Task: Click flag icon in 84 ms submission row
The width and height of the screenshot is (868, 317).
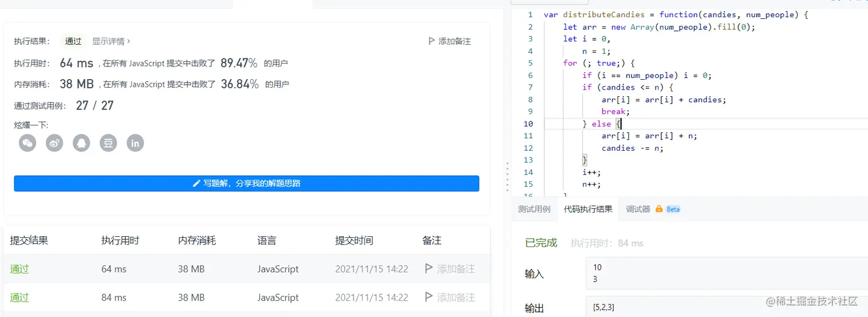Action: 428,297
